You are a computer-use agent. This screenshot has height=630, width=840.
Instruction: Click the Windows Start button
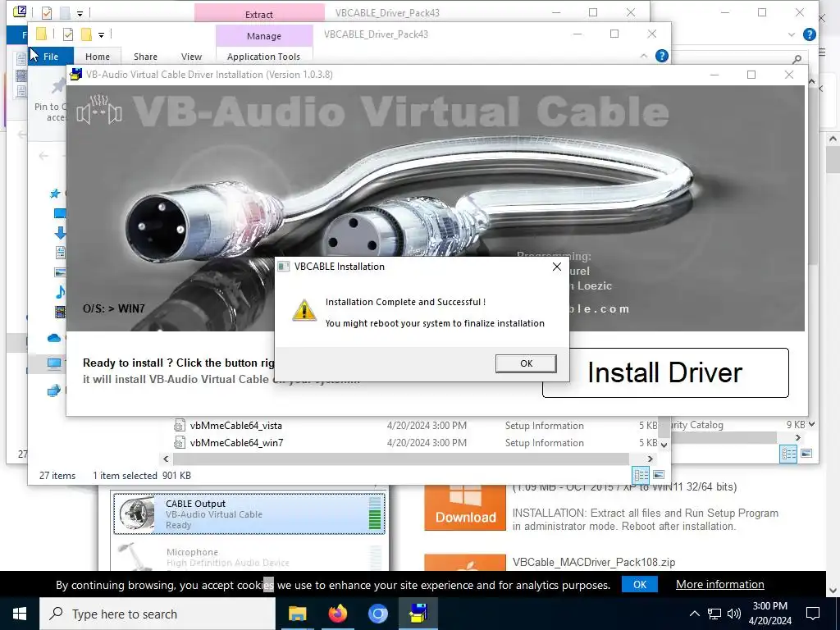(20, 614)
